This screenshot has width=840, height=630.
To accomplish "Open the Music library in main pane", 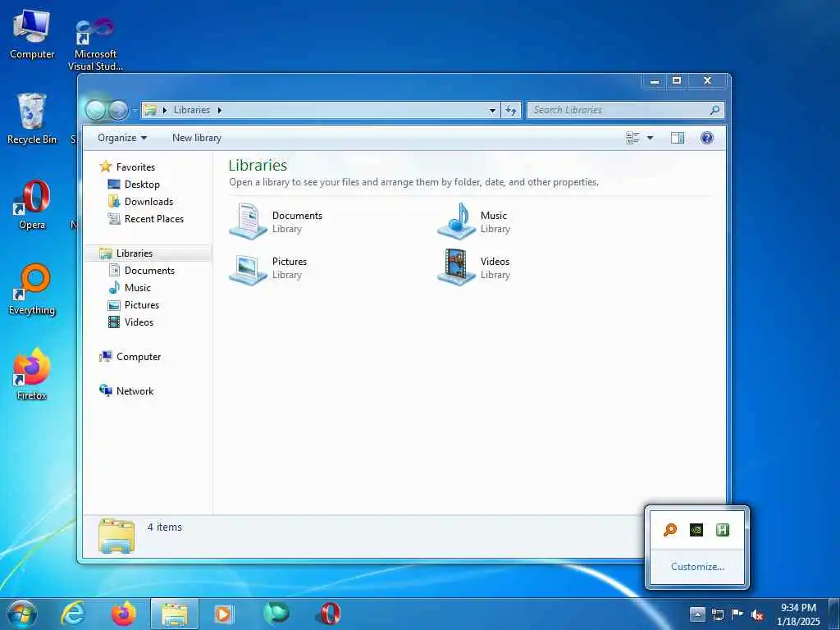I will 473,221.
